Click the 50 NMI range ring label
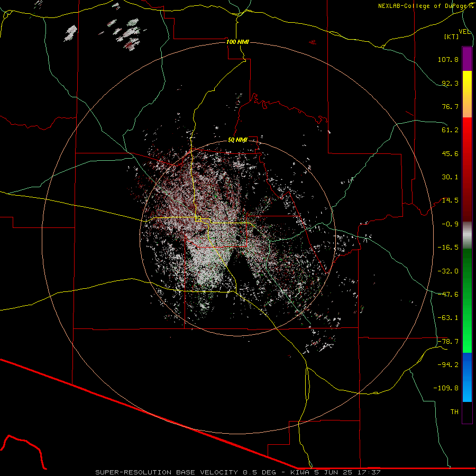476x476 pixels. 237,140
